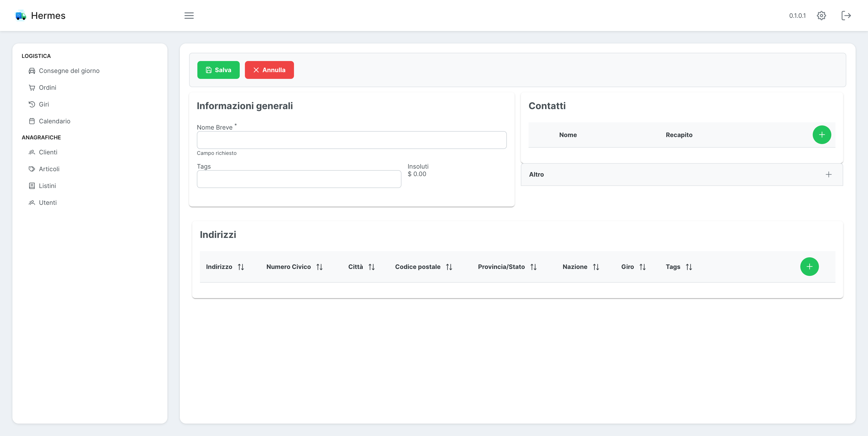Toggle sorting on the Indirizzo column
Screen dimensions: 868x436
point(241,267)
